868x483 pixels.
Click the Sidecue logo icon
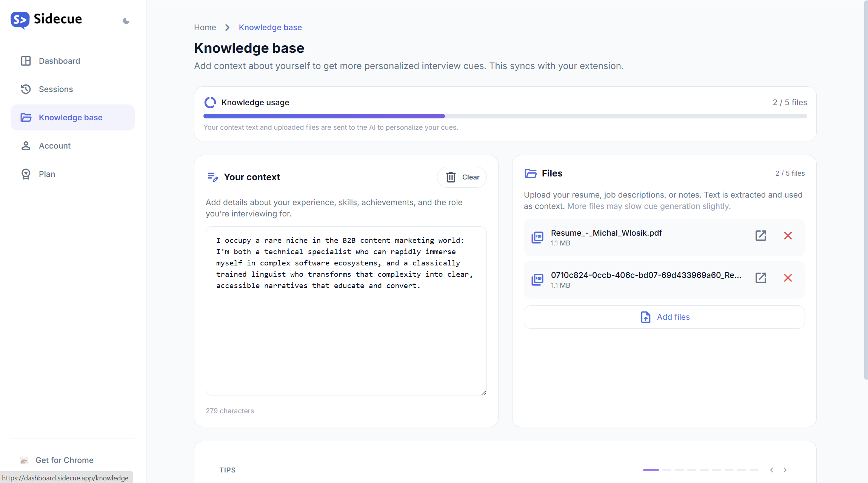tap(20, 20)
